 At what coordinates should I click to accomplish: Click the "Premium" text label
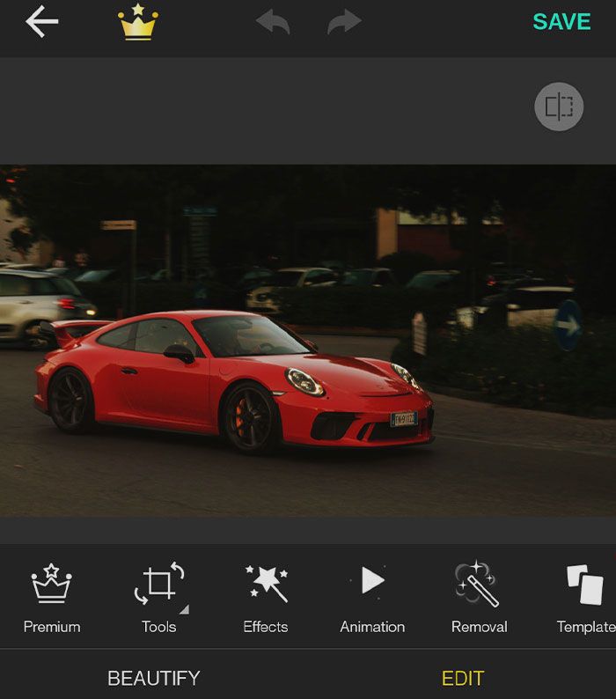point(52,627)
